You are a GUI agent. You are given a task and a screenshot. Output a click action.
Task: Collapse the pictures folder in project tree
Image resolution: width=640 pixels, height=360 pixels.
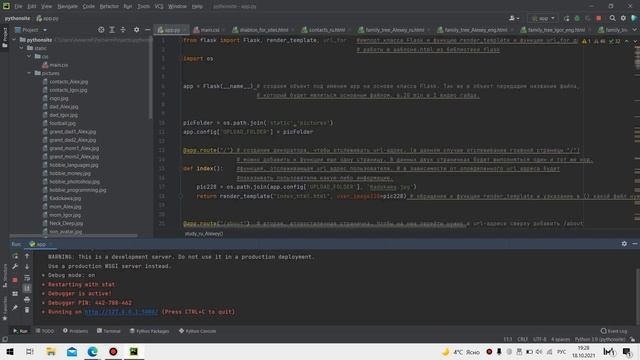point(29,73)
